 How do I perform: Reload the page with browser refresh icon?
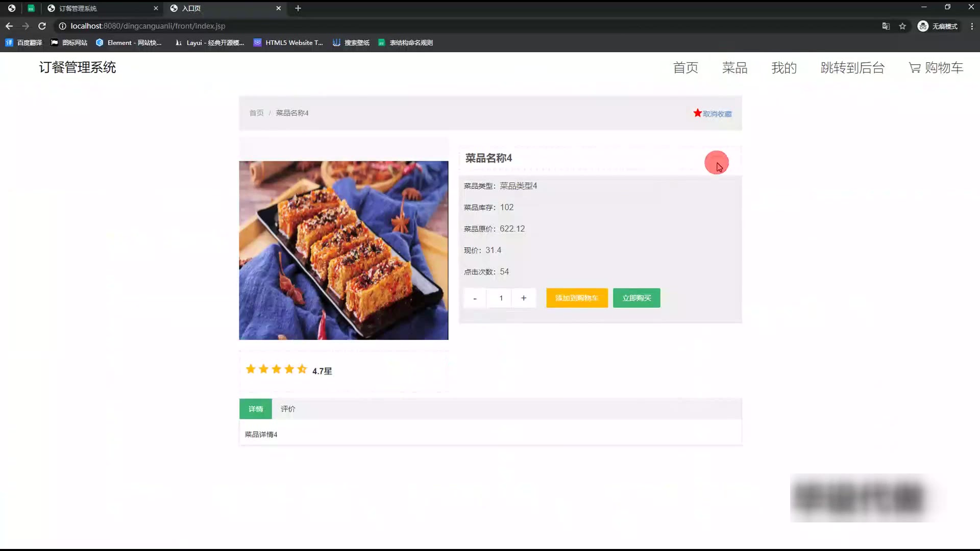click(x=42, y=26)
